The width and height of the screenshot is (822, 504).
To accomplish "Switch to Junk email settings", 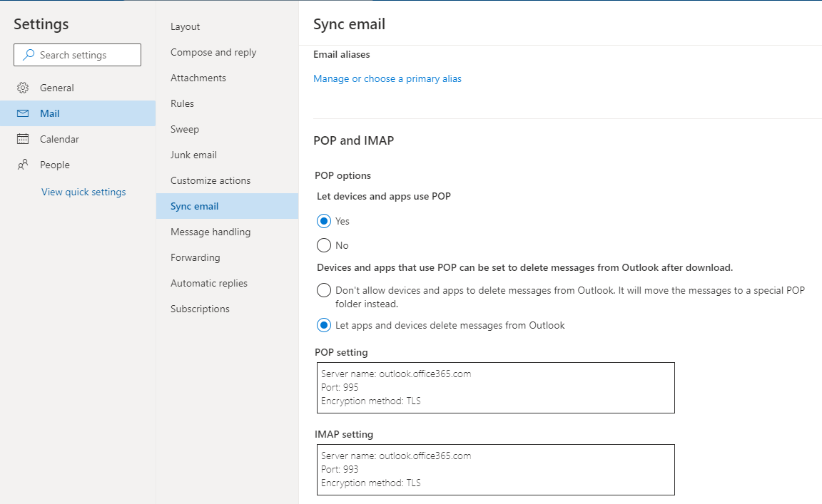I will [193, 155].
